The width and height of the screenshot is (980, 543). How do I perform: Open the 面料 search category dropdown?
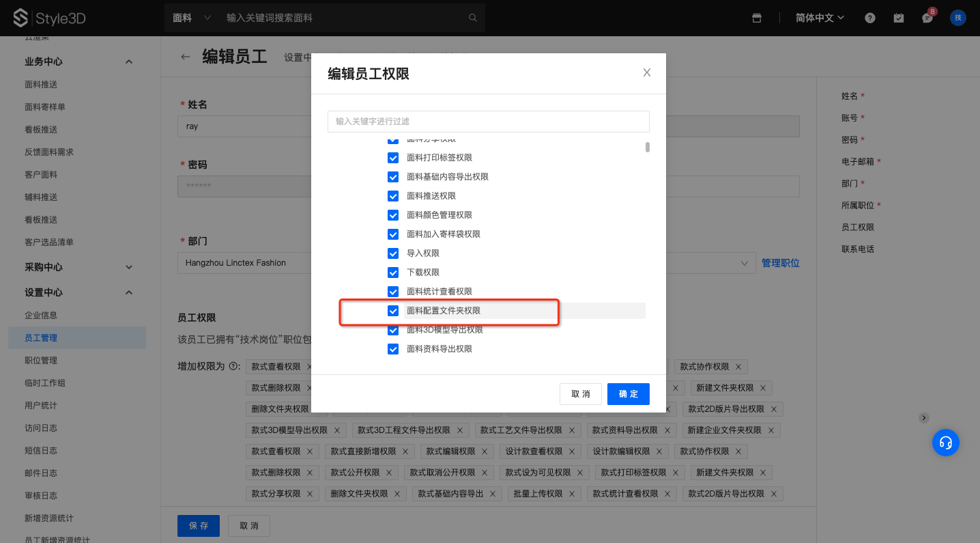click(x=192, y=18)
